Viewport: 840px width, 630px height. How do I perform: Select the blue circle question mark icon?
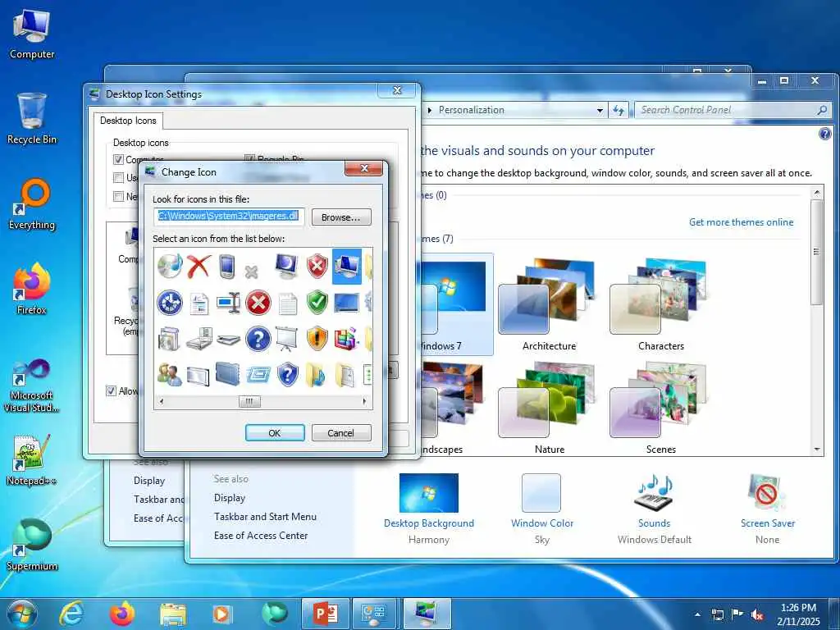pyautogui.click(x=258, y=340)
